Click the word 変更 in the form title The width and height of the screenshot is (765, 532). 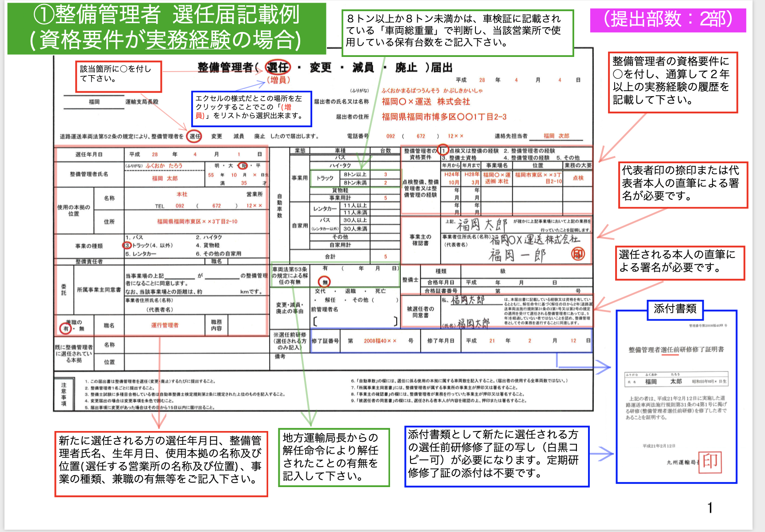click(x=321, y=68)
